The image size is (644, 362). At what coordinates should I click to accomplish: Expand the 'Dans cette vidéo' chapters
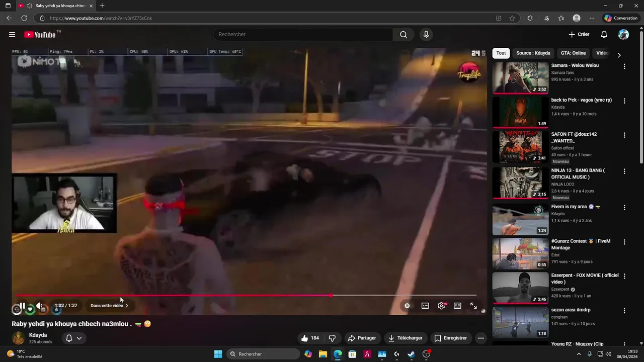[x=109, y=305]
